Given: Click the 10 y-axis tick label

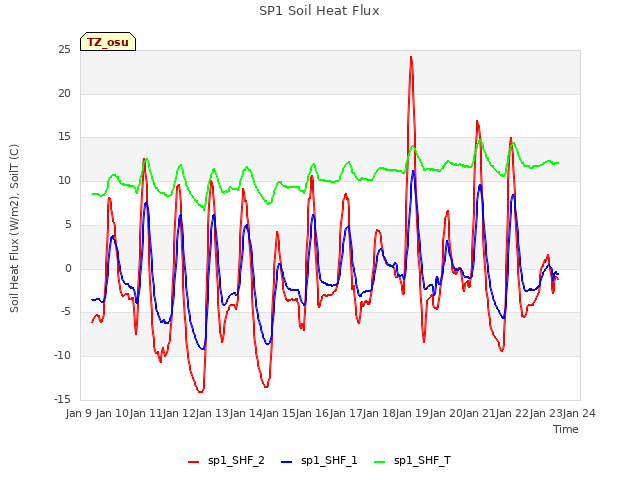Looking at the screenshot, I should coord(64,181).
